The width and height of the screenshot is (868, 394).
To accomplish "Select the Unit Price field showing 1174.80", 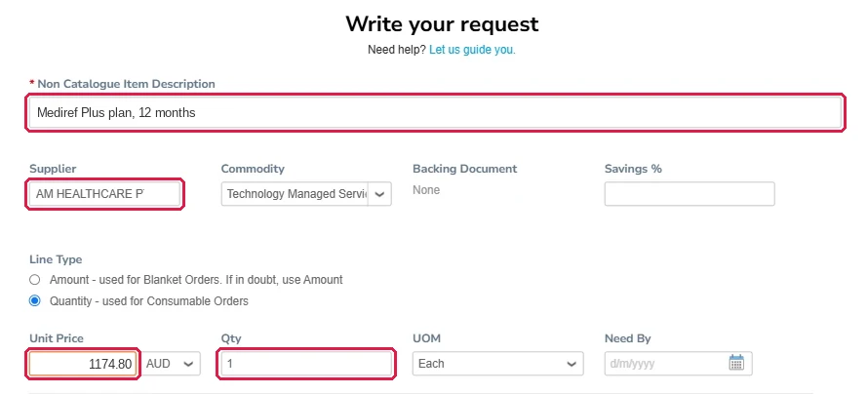I will [83, 364].
